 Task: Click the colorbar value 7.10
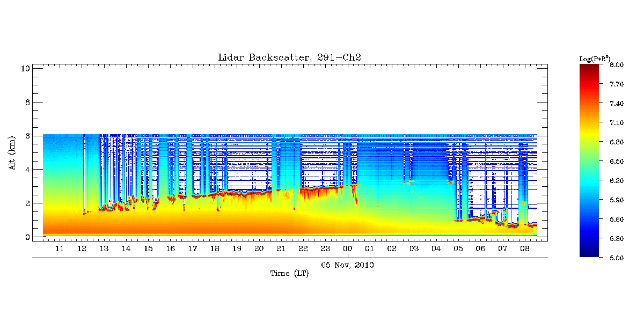(x=617, y=122)
